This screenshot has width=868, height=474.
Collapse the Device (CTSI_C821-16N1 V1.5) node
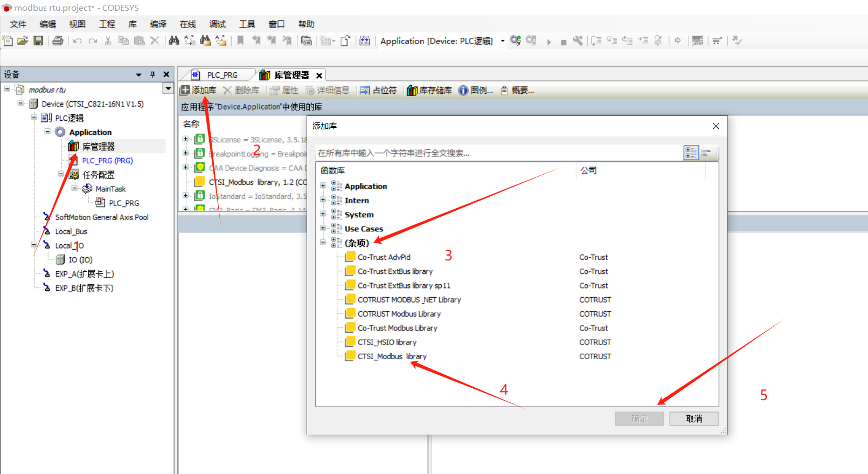point(20,103)
